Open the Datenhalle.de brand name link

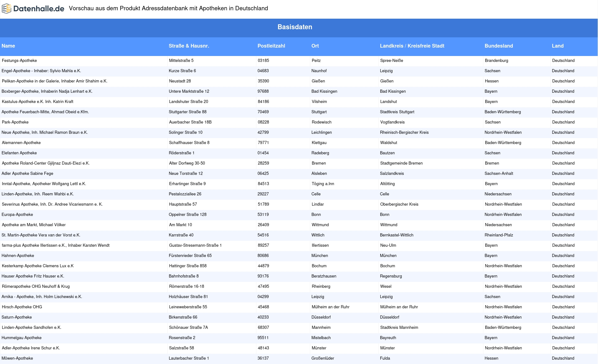pyautogui.click(x=39, y=9)
